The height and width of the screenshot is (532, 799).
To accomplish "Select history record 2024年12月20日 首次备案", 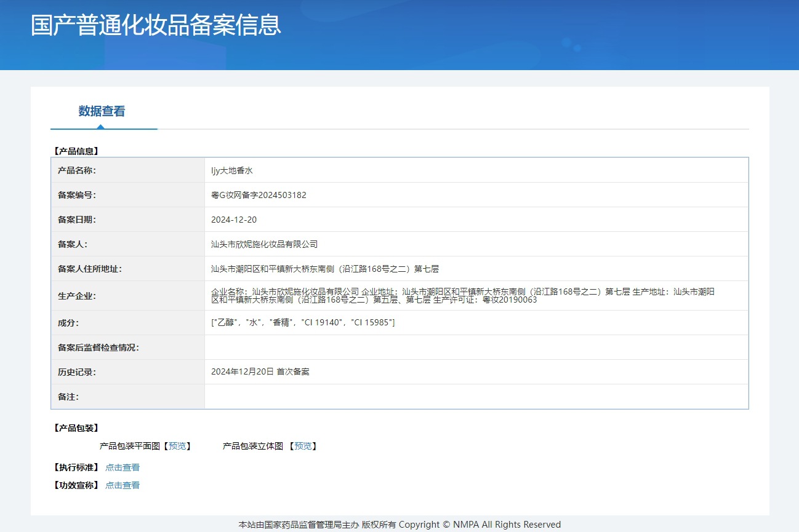I will (260, 371).
